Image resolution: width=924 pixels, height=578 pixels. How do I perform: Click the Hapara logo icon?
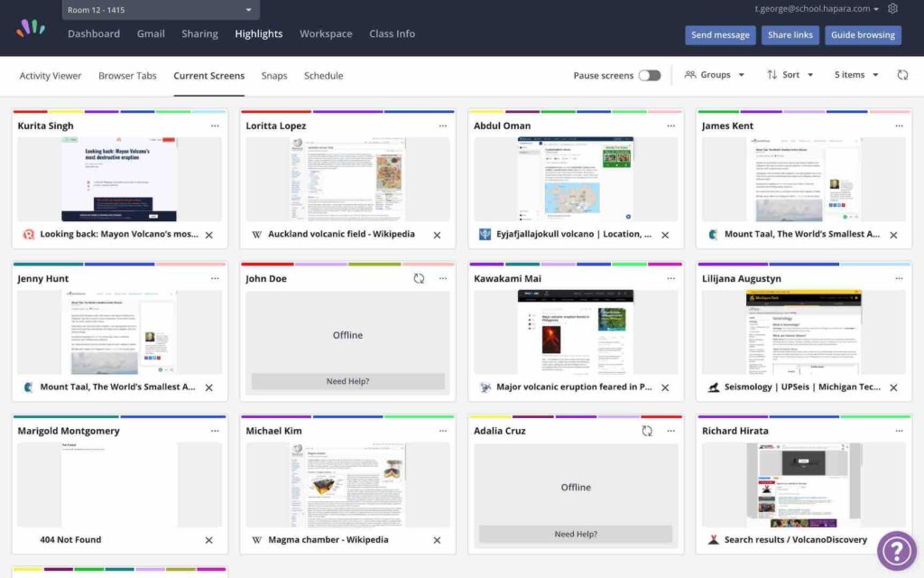(x=31, y=28)
